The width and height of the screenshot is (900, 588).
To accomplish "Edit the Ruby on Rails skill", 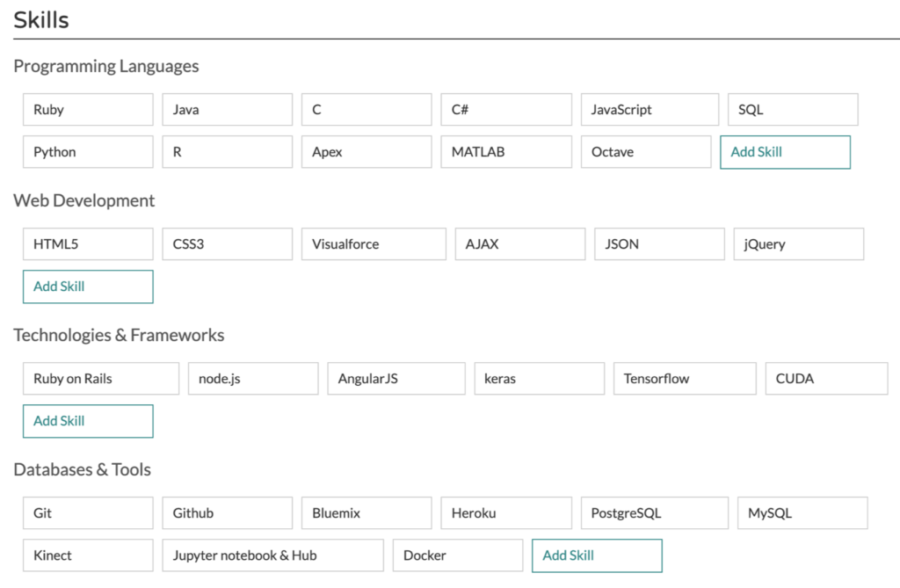I will (x=101, y=379).
